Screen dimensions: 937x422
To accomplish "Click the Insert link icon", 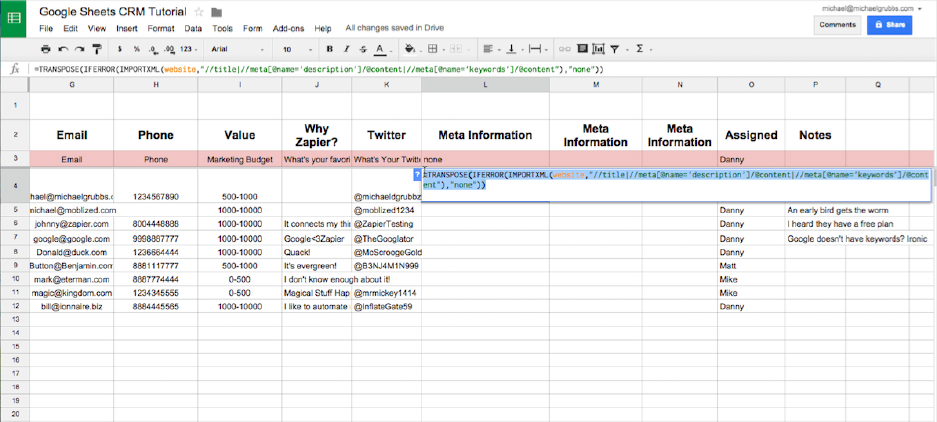I will [x=564, y=49].
